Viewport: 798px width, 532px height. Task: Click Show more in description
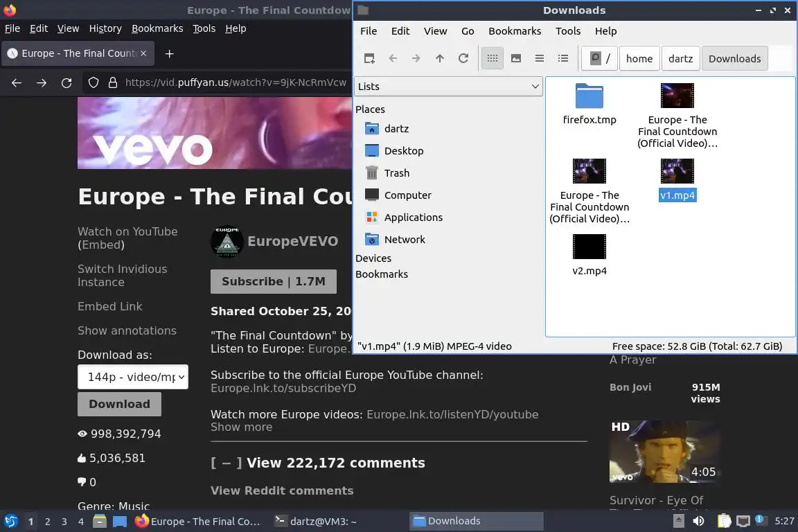point(241,427)
